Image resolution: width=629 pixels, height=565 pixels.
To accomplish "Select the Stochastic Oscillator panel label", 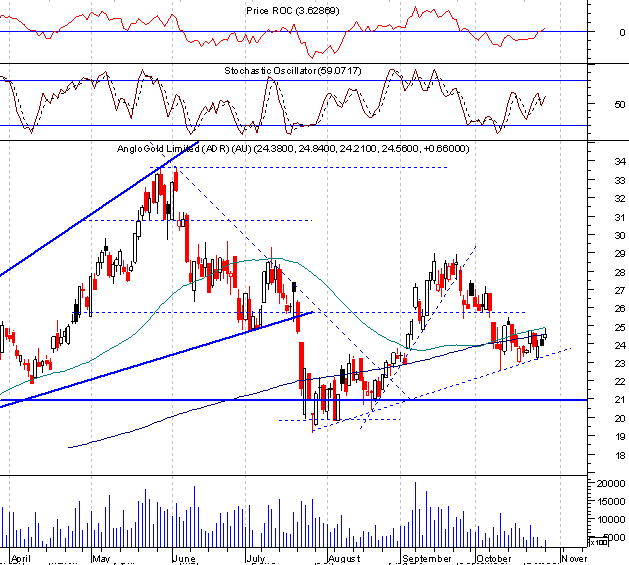I will click(x=293, y=71).
